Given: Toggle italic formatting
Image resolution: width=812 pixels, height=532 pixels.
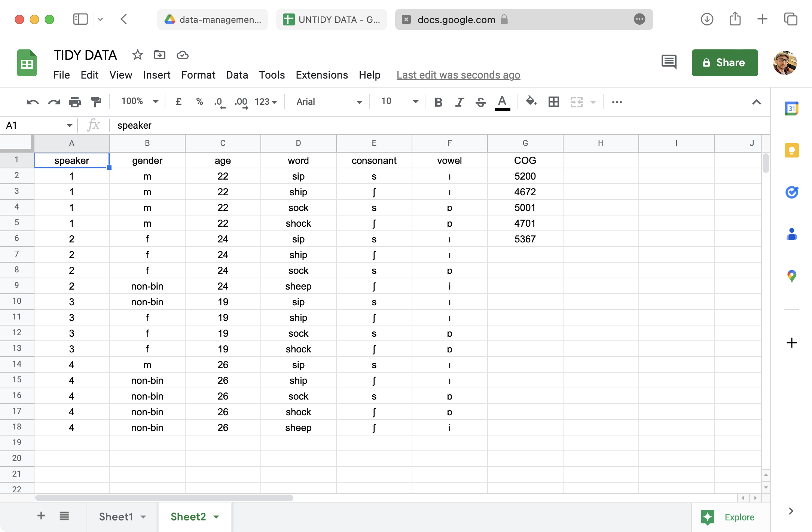Looking at the screenshot, I should [460, 102].
